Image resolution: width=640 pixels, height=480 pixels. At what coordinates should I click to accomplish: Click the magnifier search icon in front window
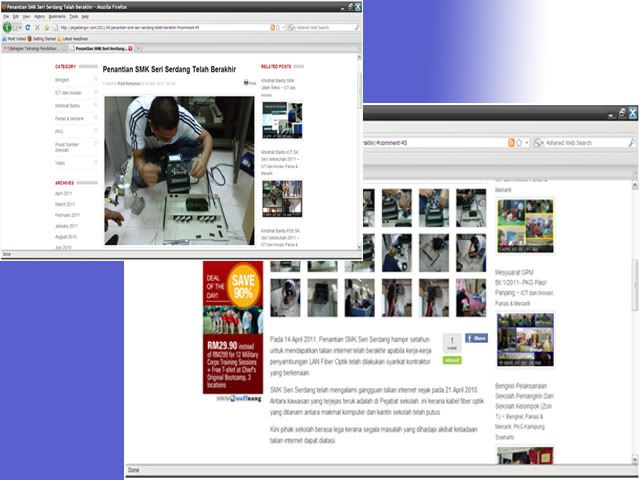click(357, 27)
